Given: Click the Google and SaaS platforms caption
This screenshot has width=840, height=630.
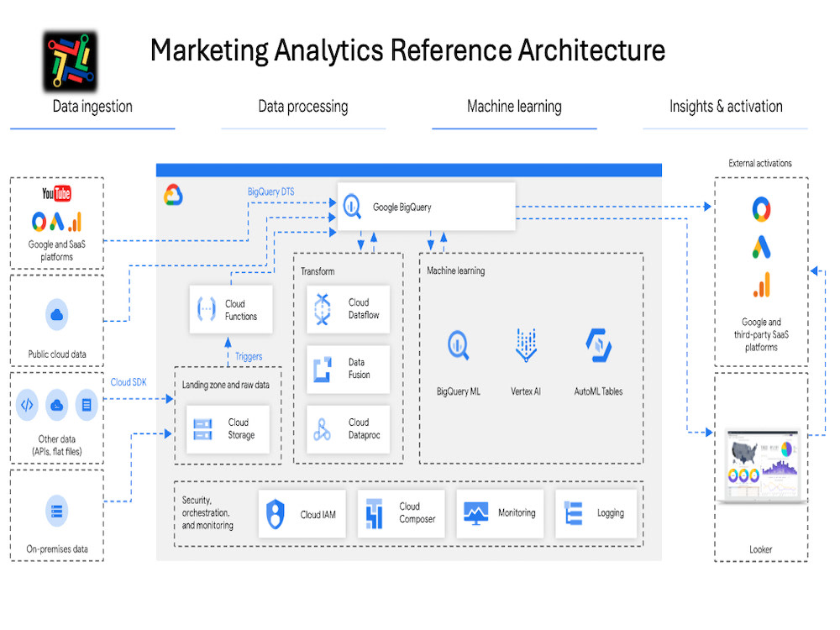Looking at the screenshot, I should click(57, 250).
